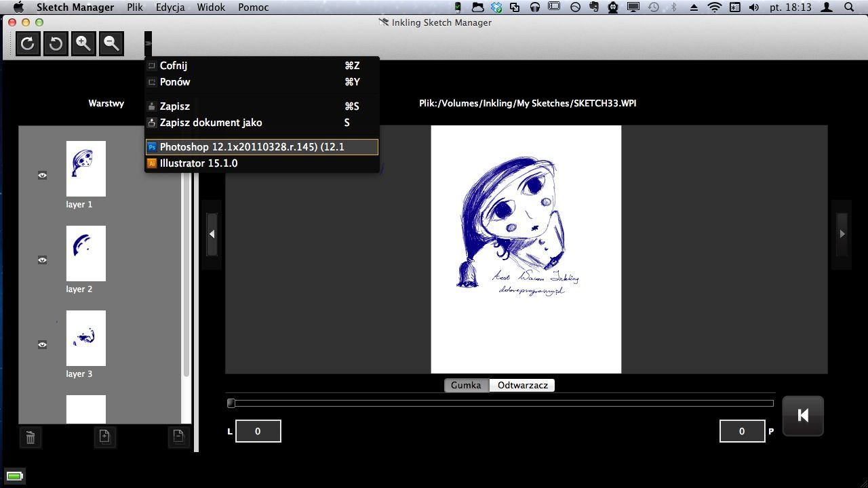Click the headphones menu bar icon

tap(535, 7)
